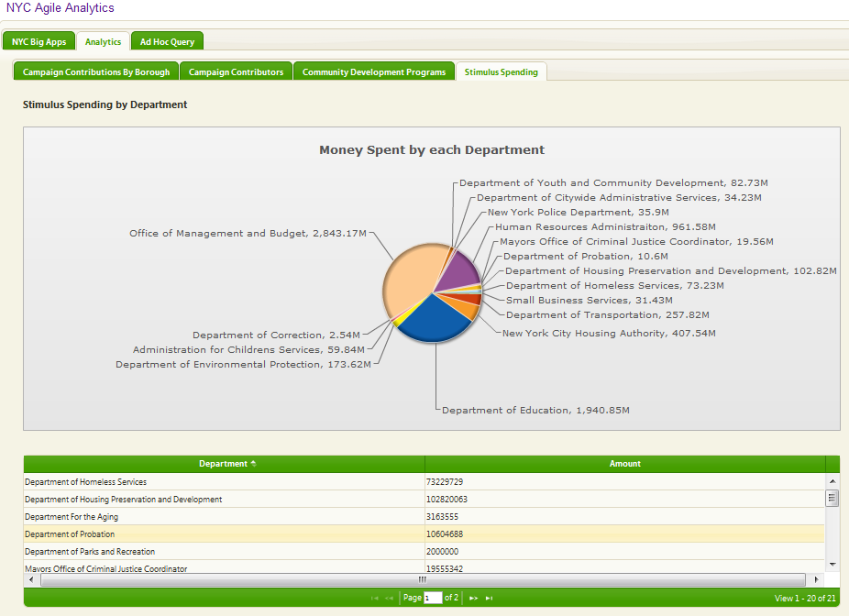
Task: Switch to Ad Hoc Query tab
Action: (167, 41)
